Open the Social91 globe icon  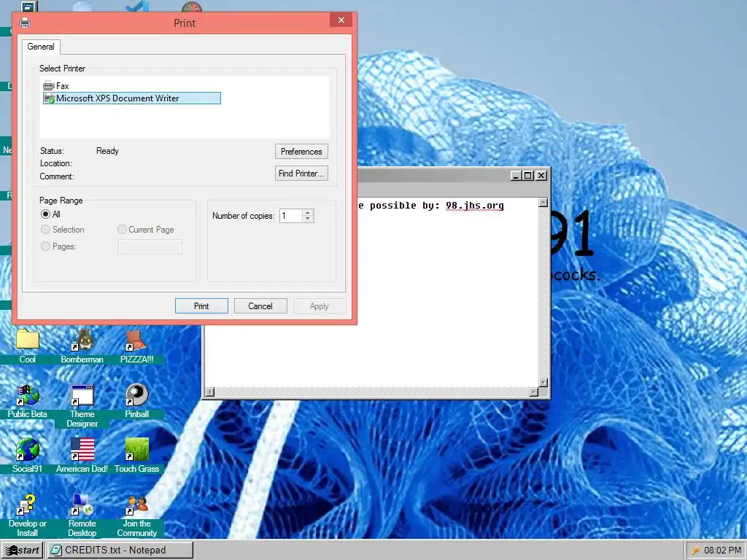tap(27, 449)
